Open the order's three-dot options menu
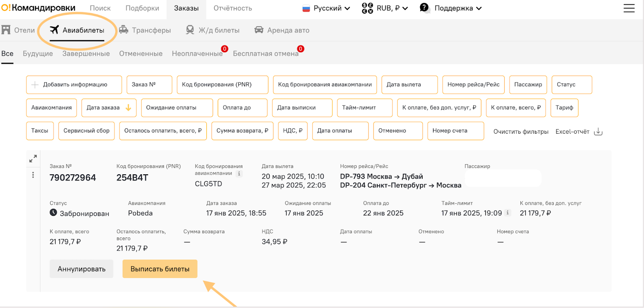This screenshot has height=308, width=644. pyautogui.click(x=33, y=175)
